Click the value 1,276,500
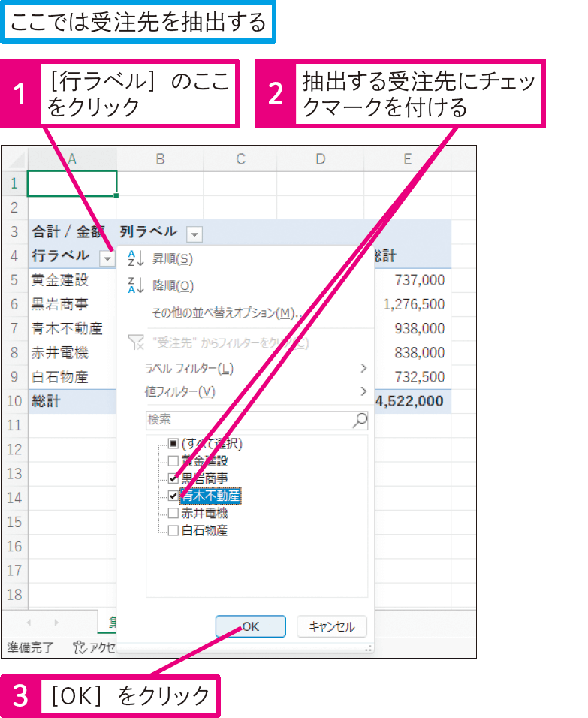Viewport: 588px width, 718px height. pyautogui.click(x=414, y=304)
